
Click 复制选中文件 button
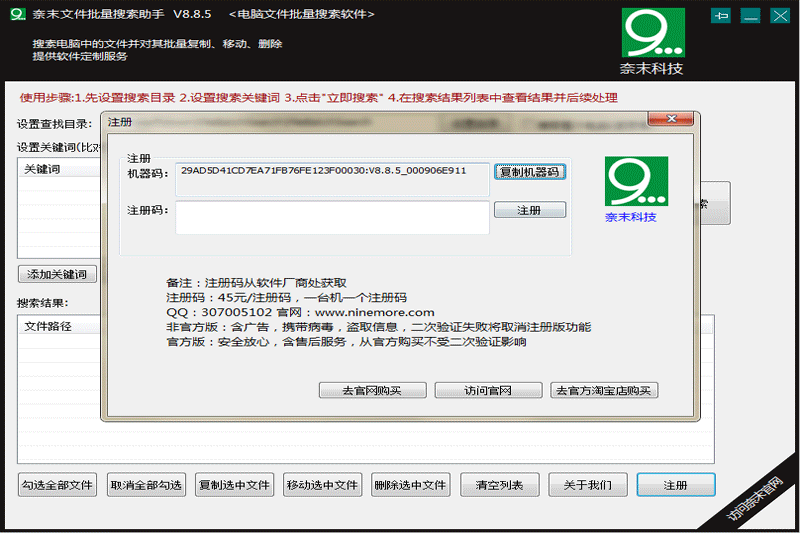click(234, 485)
